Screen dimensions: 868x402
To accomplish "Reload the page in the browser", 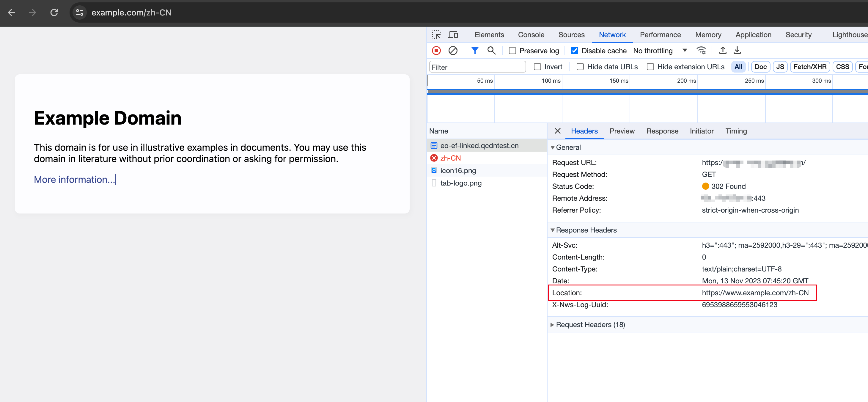I will click(x=54, y=12).
